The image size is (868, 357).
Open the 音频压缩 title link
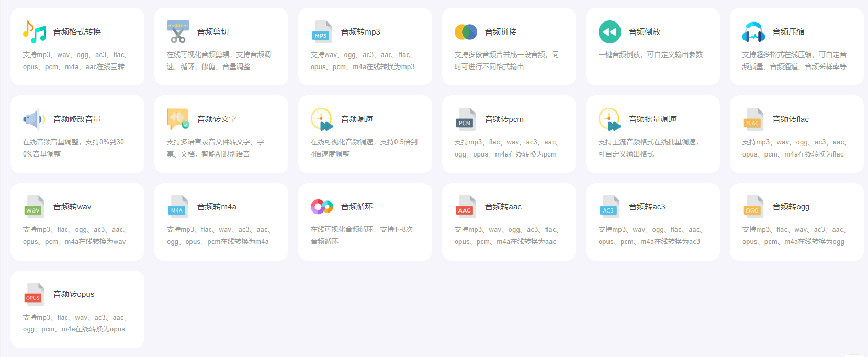point(788,32)
